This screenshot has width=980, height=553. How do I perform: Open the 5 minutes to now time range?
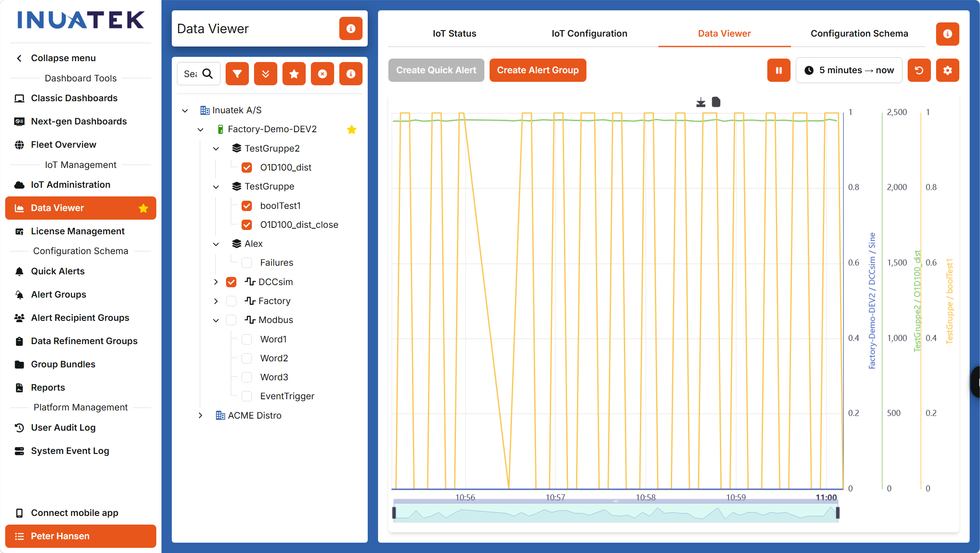pos(849,70)
